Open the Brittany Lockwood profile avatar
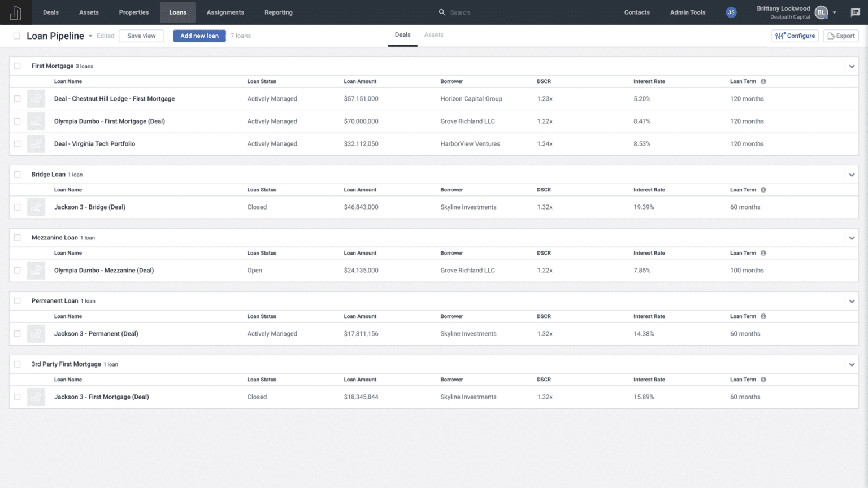Viewport: 868px width, 488px height. (x=821, y=12)
